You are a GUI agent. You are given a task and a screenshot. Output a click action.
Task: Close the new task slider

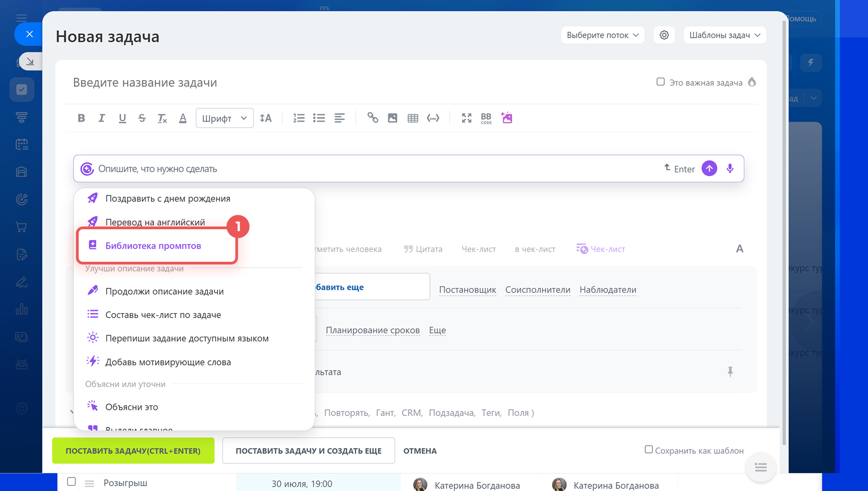click(x=29, y=34)
